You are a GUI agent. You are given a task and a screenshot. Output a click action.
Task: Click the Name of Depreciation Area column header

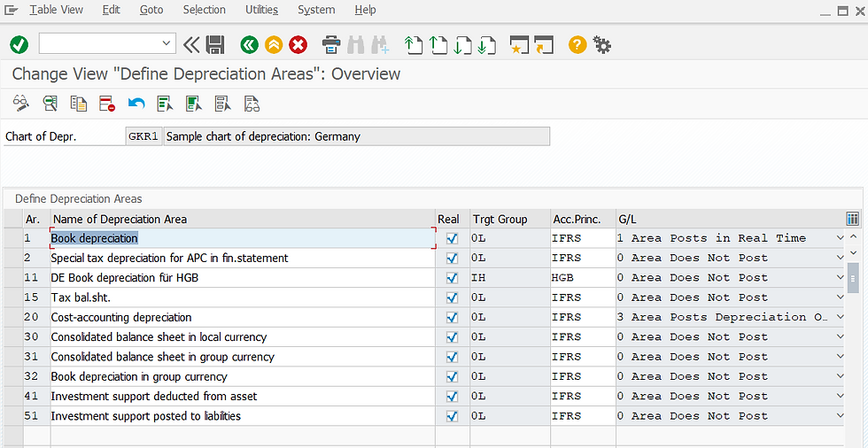click(x=243, y=219)
